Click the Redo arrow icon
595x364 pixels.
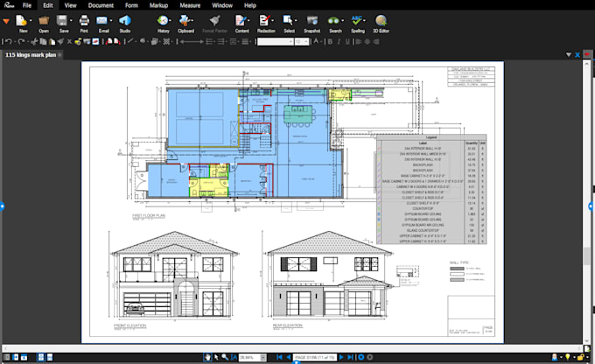[21, 42]
